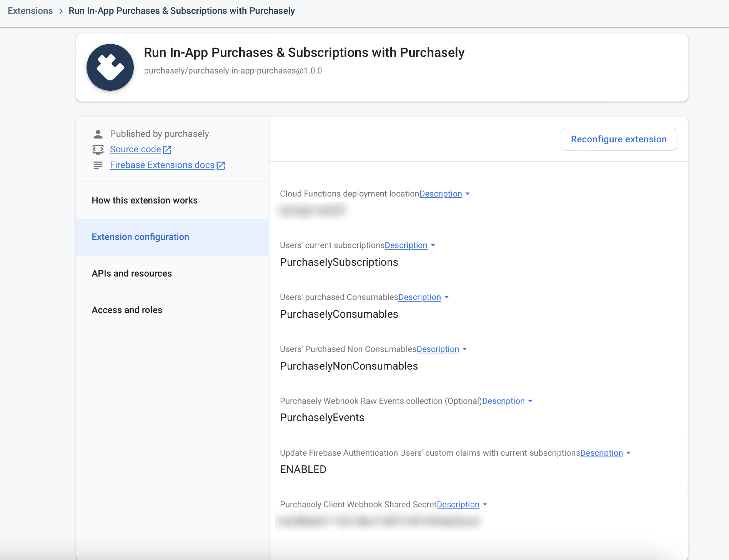729x560 pixels.
Task: Click the docs lines icon beside Firebase Extensions docs
Action: (x=98, y=165)
